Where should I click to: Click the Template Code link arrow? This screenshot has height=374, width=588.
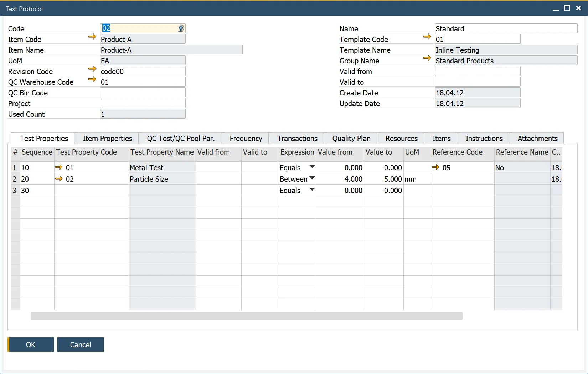[x=427, y=37]
